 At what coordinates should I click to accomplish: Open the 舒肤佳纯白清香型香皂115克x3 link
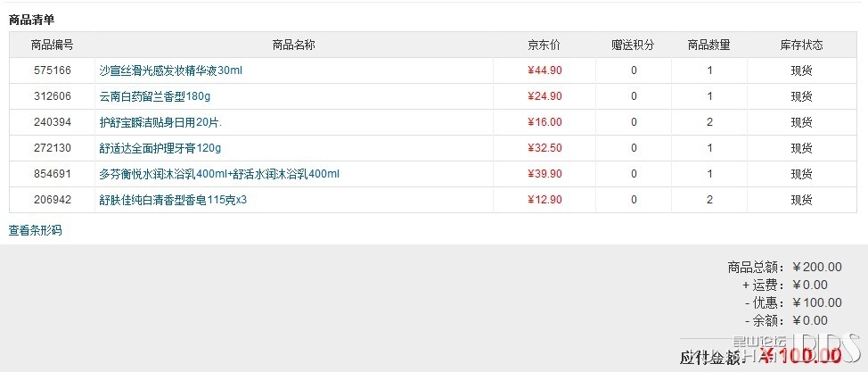[173, 200]
